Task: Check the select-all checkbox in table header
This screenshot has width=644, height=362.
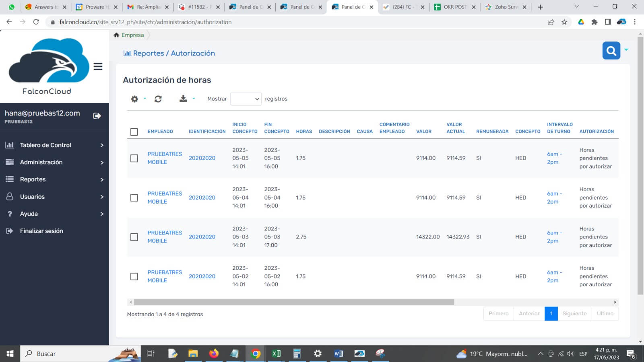Action: click(x=134, y=132)
